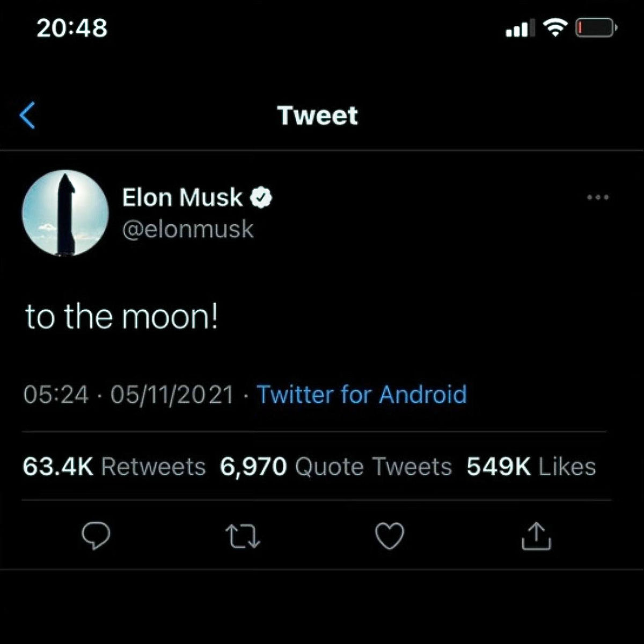This screenshot has width=644, height=644.
Task: Select the tweet text 'to the moon!'
Action: pyautogui.click(x=121, y=316)
